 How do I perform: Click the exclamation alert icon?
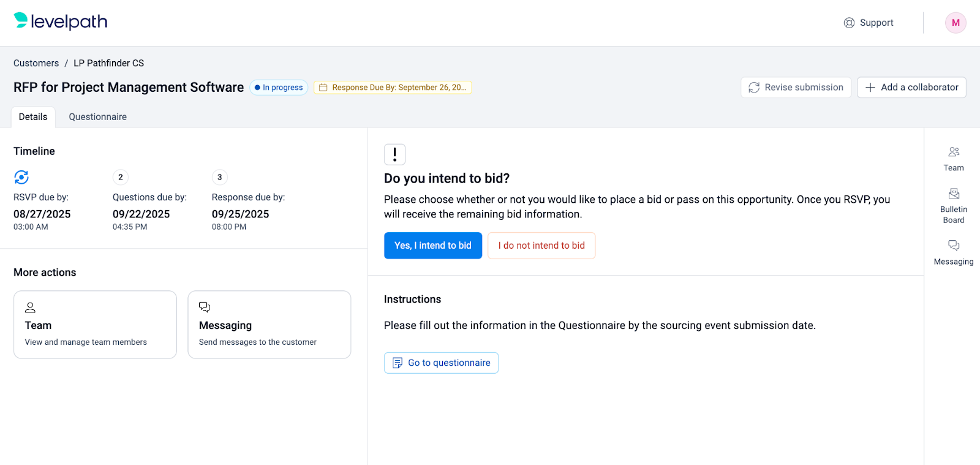[x=394, y=154]
